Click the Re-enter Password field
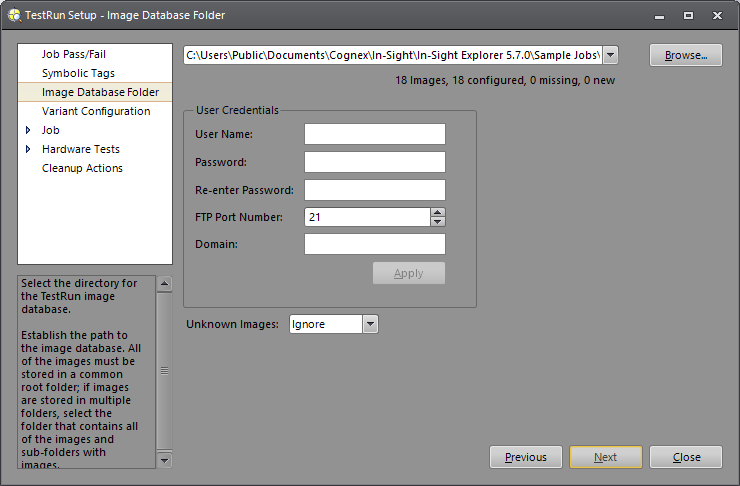The height and width of the screenshot is (486, 740). click(x=374, y=190)
